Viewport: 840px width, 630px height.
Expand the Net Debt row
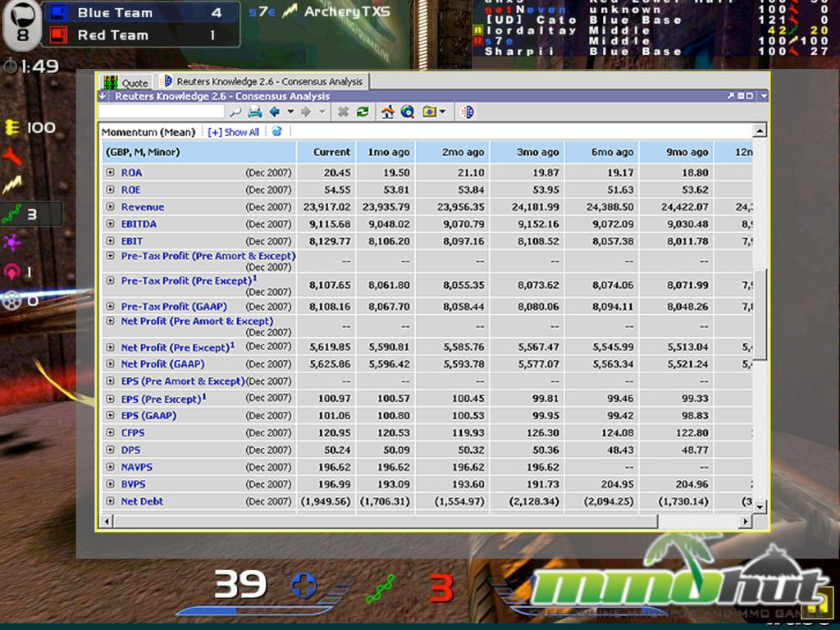[111, 501]
